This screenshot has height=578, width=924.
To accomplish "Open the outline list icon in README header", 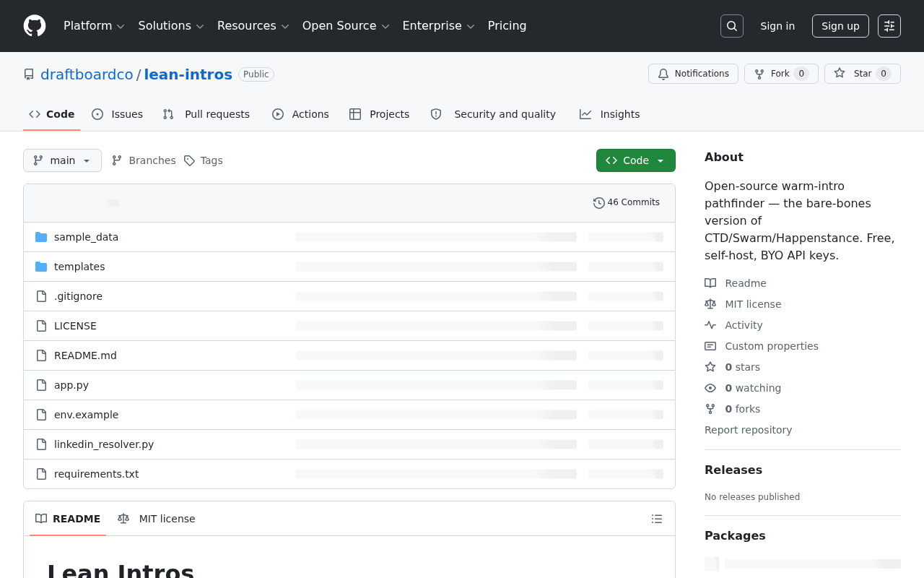I will pos(657,519).
